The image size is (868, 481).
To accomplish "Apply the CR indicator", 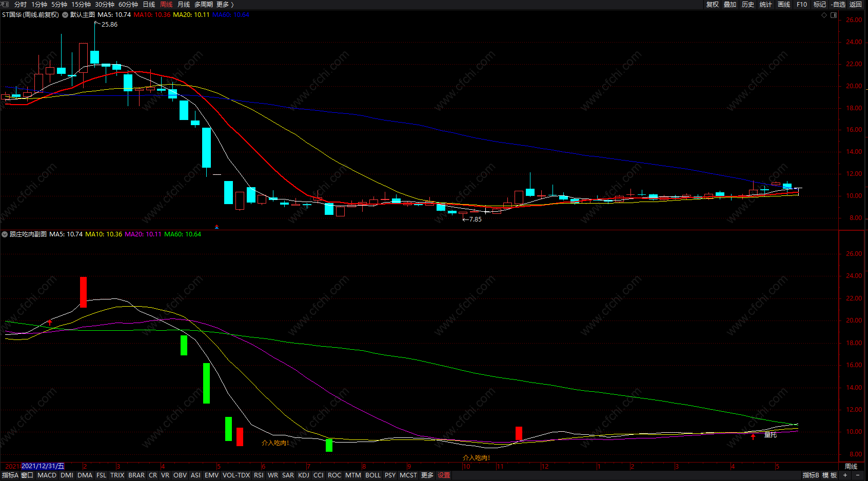I will (x=153, y=475).
